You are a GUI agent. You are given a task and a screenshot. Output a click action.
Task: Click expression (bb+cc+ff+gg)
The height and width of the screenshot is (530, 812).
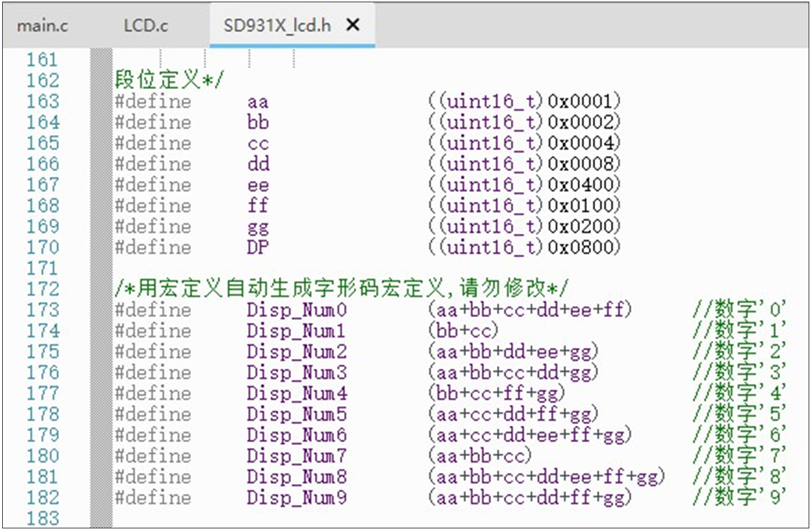(x=497, y=393)
